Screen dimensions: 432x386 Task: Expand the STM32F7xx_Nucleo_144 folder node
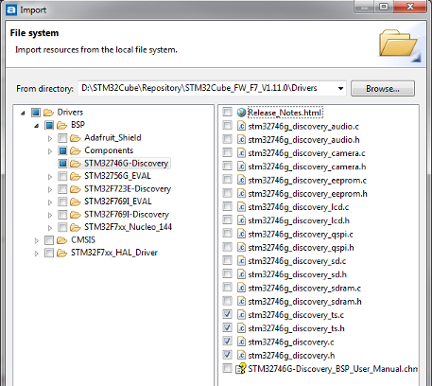pos(50,228)
